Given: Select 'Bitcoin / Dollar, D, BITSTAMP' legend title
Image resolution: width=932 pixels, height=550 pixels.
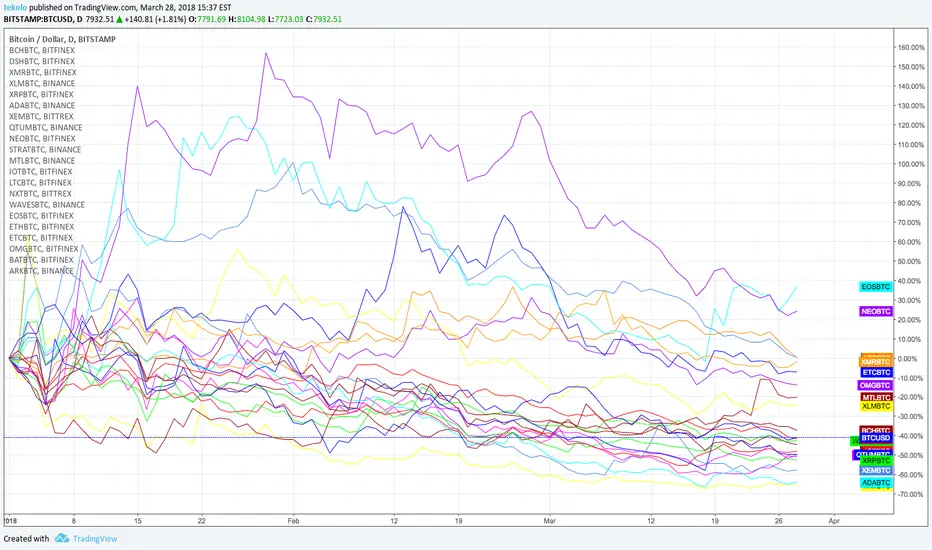Looking at the screenshot, I should [62, 39].
